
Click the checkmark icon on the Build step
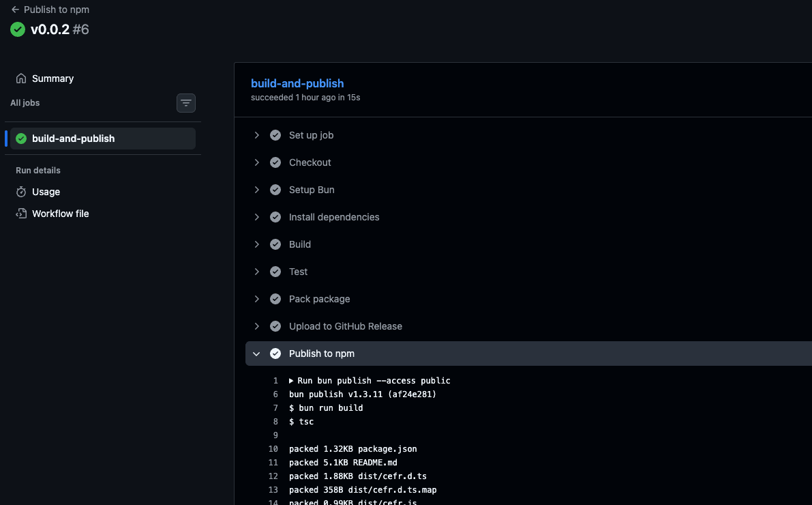coord(275,244)
